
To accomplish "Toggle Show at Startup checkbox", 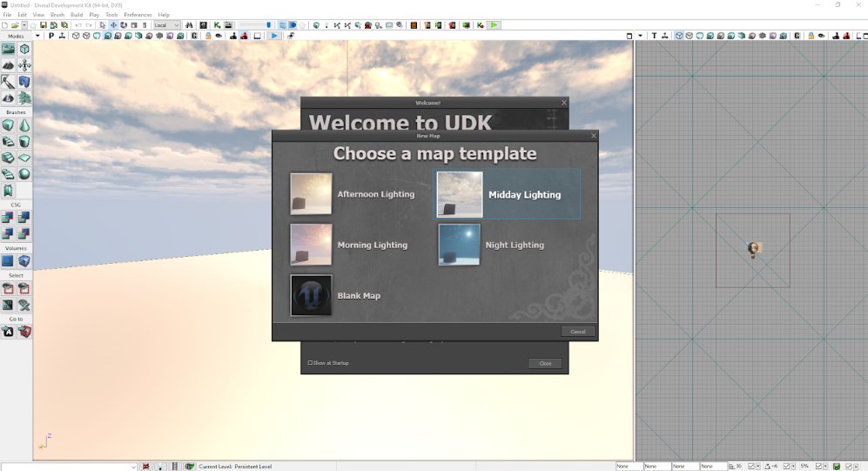I will pyautogui.click(x=310, y=363).
